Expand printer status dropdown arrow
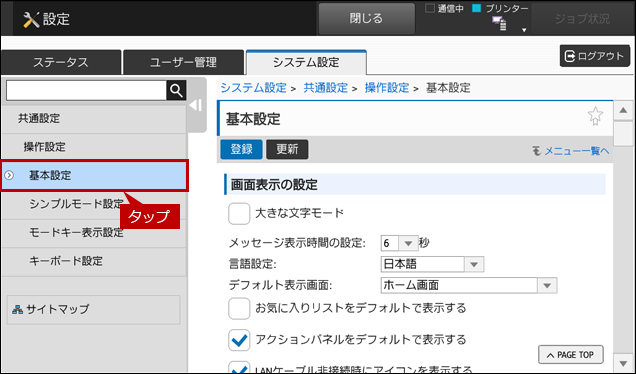 pos(524,30)
